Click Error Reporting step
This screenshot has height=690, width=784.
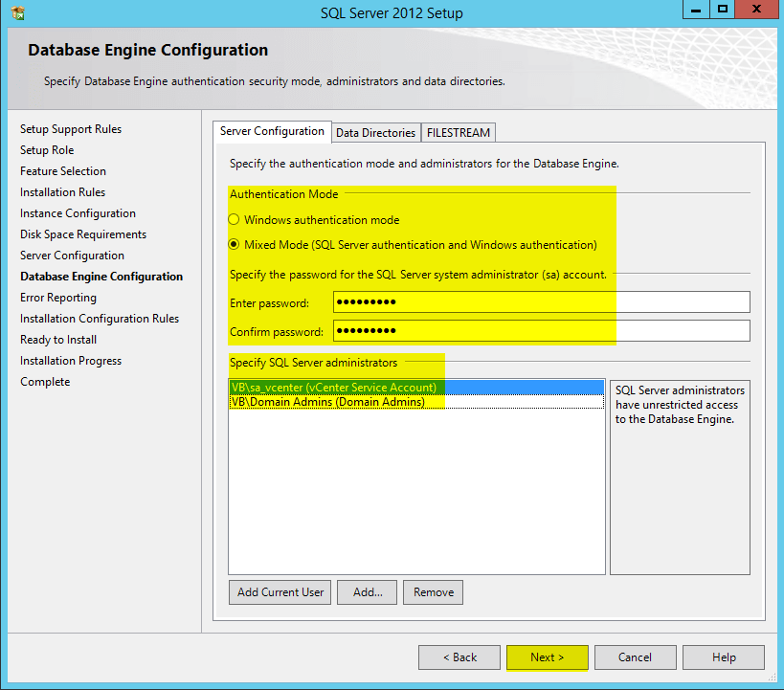point(58,298)
